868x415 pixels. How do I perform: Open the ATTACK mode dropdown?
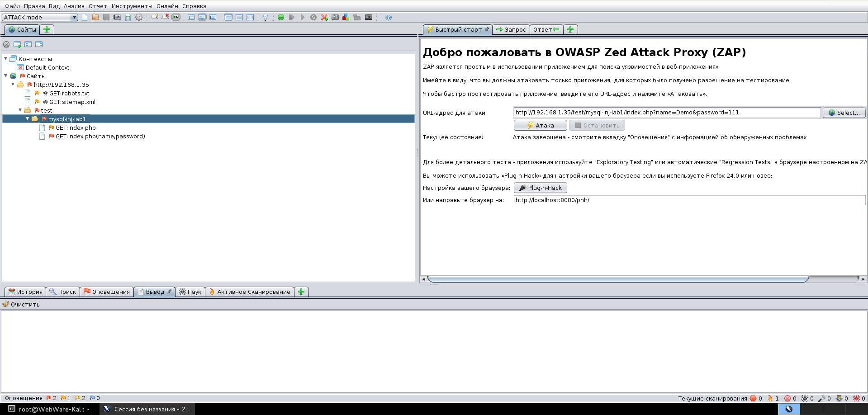click(x=40, y=17)
